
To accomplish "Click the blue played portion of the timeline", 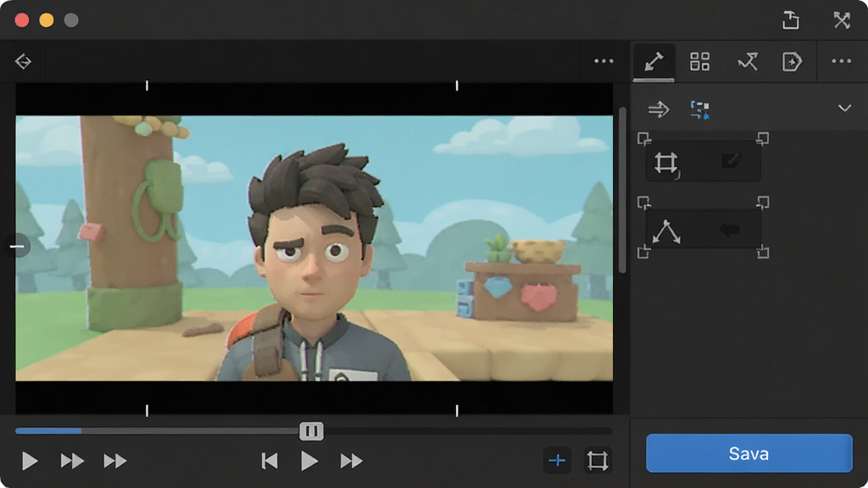I will [48, 430].
